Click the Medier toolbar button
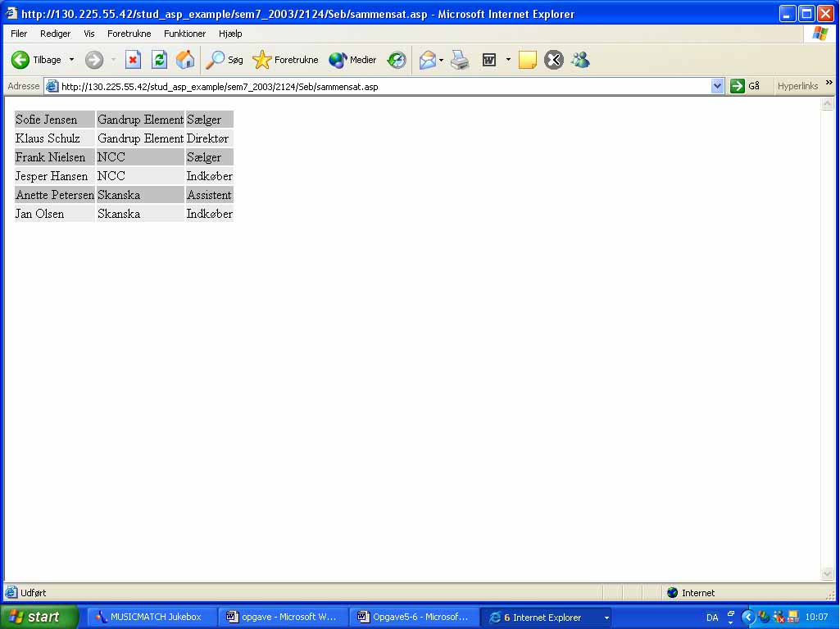This screenshot has width=840, height=629. (x=352, y=60)
